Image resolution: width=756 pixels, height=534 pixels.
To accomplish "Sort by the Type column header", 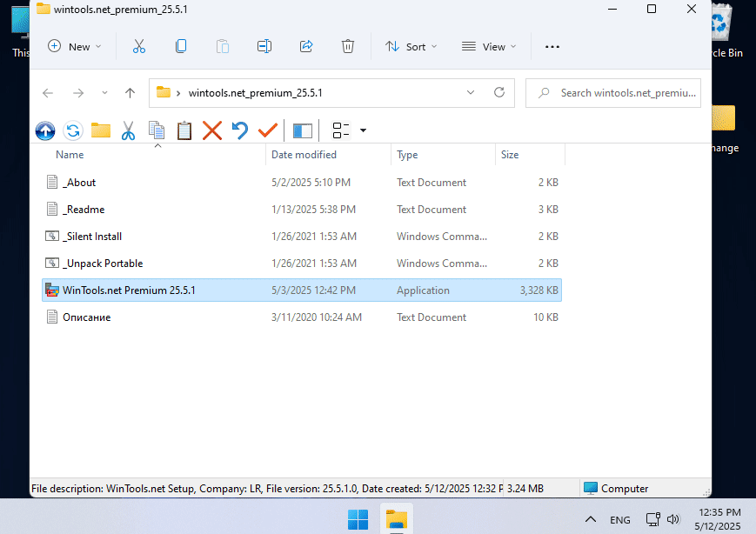I will tap(407, 155).
